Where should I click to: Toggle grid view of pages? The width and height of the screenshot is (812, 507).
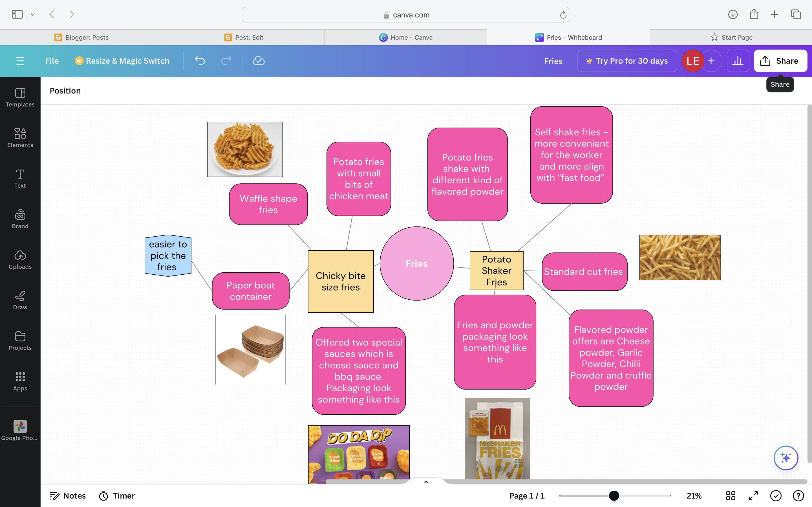(x=731, y=496)
